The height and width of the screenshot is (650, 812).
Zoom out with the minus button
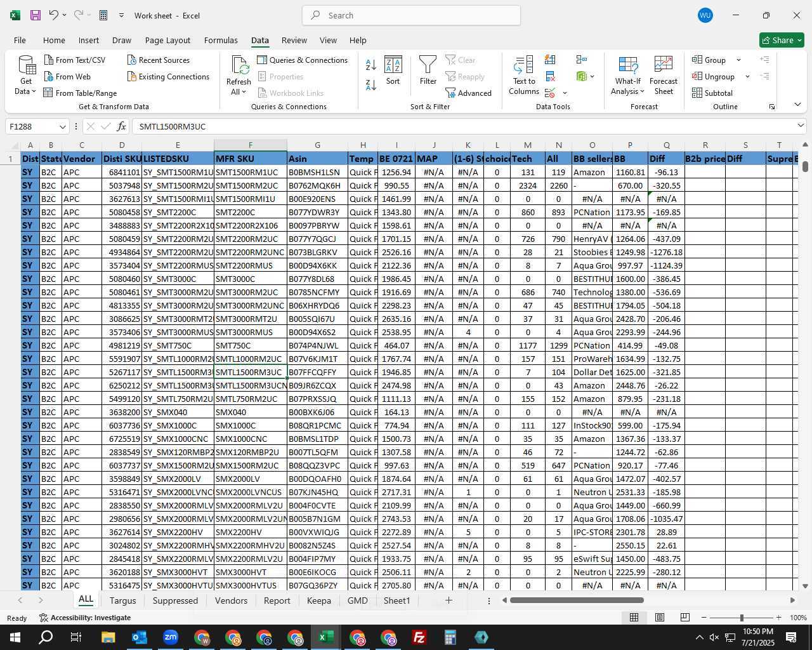[704, 618]
